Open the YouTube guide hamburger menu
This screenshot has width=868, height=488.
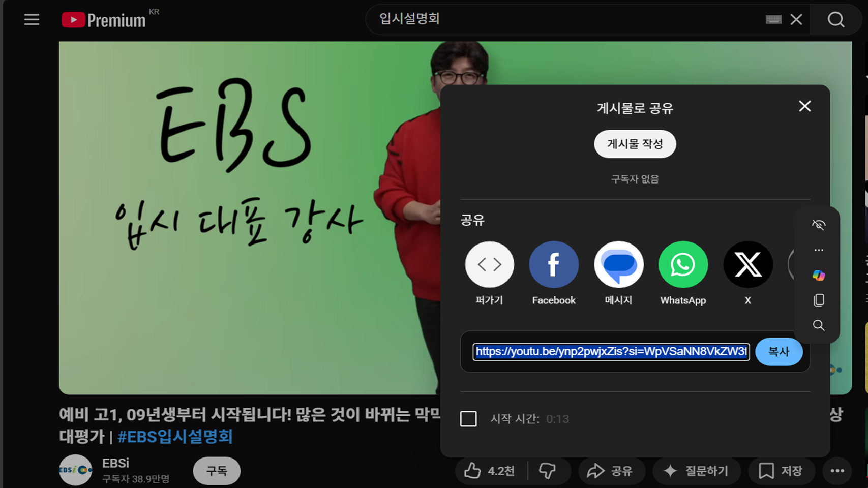pos(32,20)
